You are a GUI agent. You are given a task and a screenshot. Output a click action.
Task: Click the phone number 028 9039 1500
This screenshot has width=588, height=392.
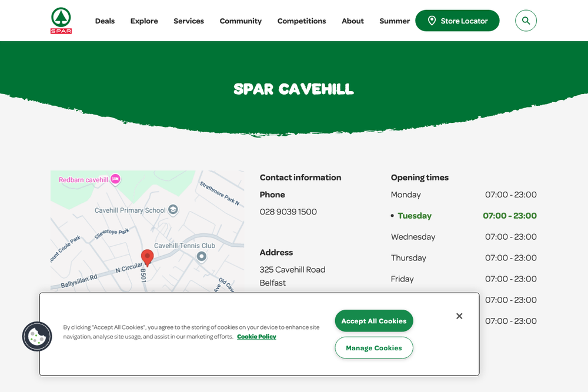coord(288,212)
